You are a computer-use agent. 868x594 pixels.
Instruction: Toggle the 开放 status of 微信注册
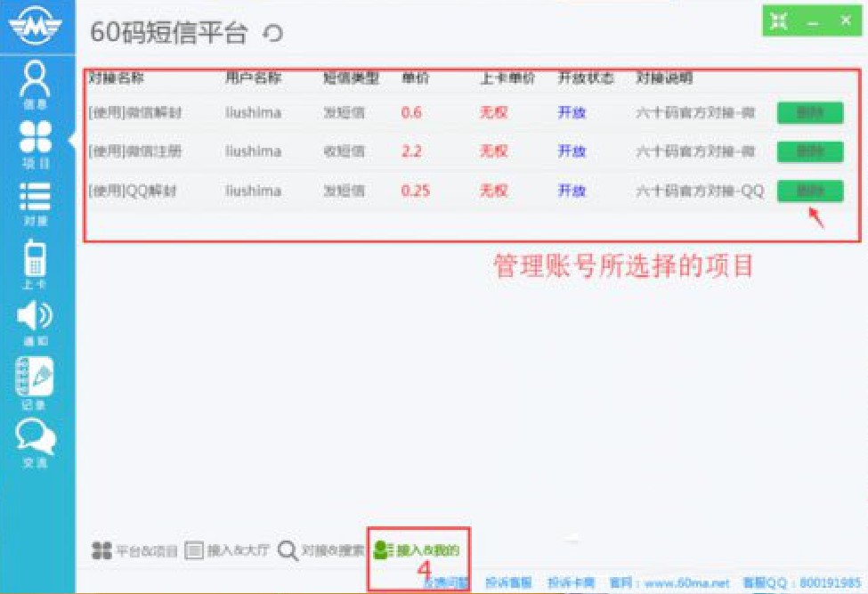(571, 151)
